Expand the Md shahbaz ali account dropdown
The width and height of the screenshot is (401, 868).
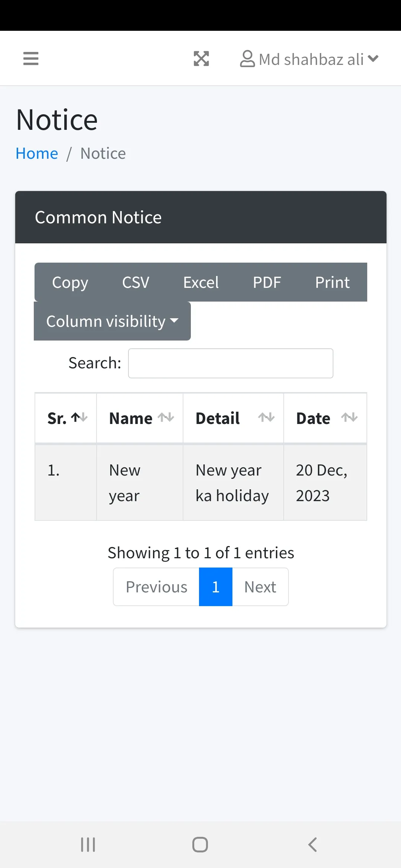[373, 59]
